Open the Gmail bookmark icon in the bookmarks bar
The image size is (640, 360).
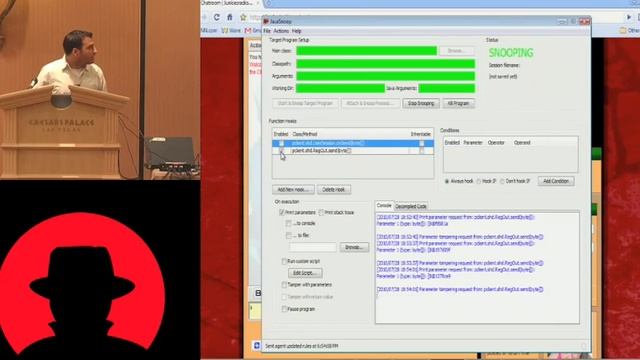pos(248,31)
